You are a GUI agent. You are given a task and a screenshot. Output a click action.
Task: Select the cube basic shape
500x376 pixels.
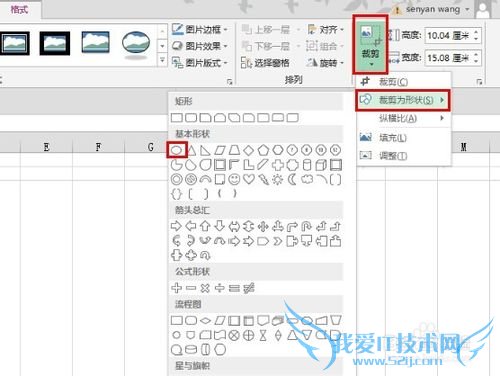click(321, 165)
